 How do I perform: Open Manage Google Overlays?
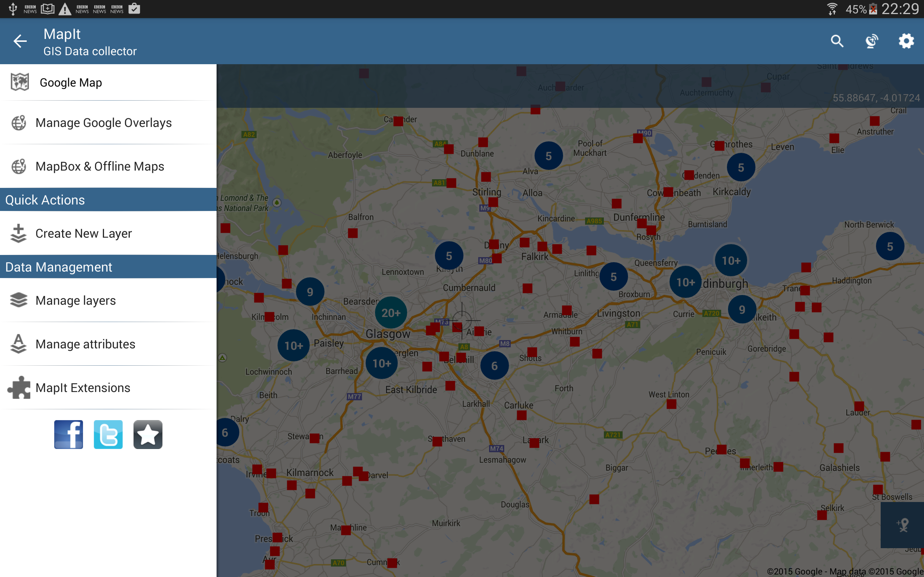(x=108, y=123)
